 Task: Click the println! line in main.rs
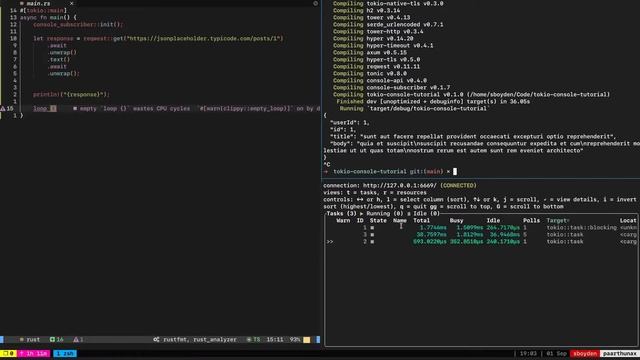[x=71, y=94]
